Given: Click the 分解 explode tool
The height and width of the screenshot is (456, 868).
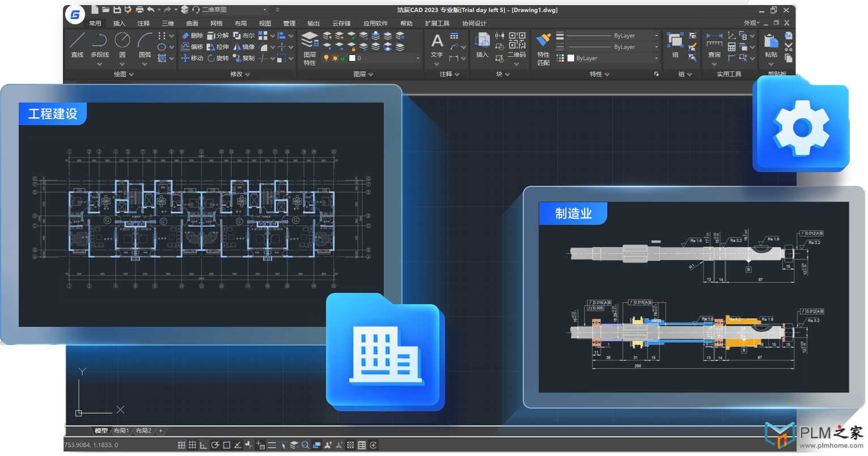Looking at the screenshot, I should (218, 36).
